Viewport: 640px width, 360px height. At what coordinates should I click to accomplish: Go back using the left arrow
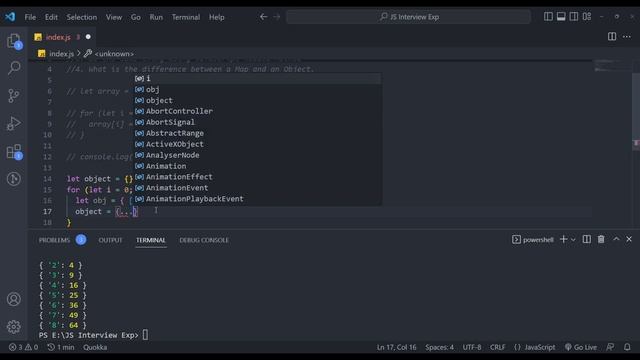(264, 17)
